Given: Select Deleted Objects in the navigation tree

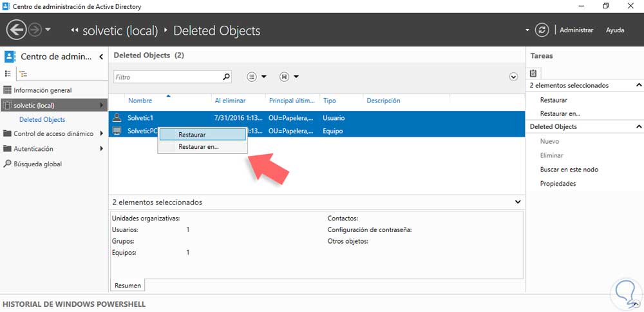Looking at the screenshot, I should [x=42, y=119].
